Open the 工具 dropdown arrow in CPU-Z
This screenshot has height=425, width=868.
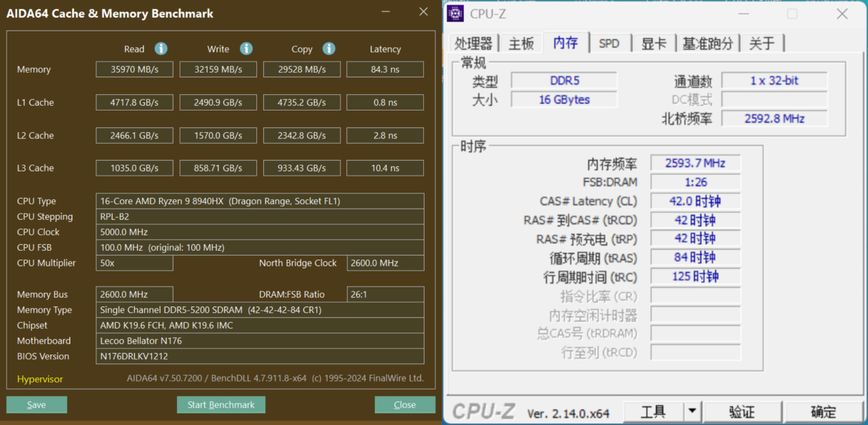(692, 411)
